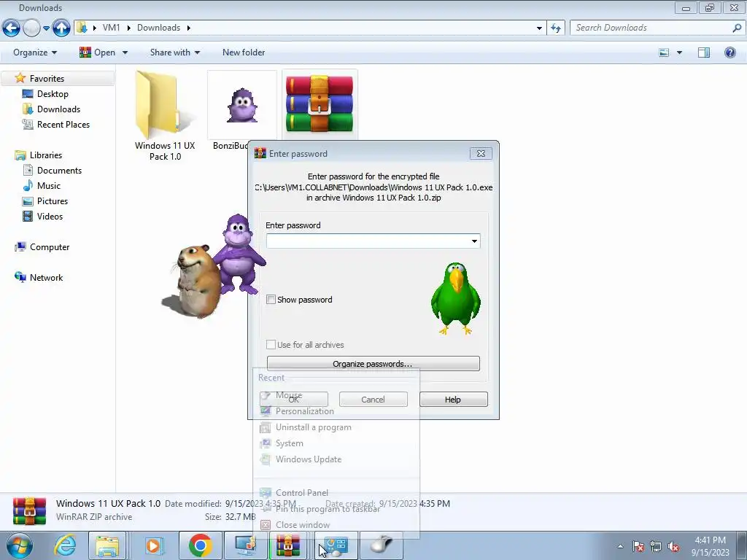
Task: Choose System from the jump list
Action: (289, 443)
